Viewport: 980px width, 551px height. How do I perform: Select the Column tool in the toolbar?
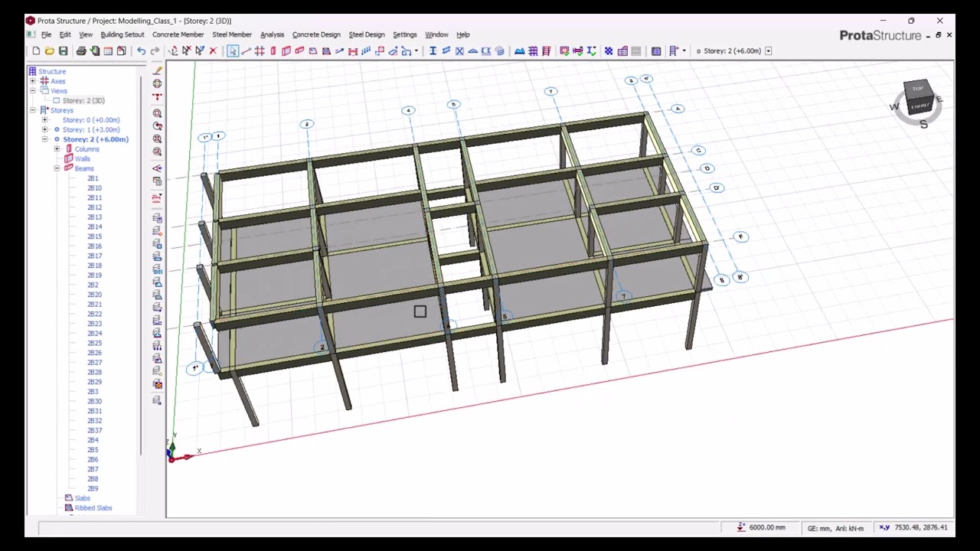tap(273, 51)
